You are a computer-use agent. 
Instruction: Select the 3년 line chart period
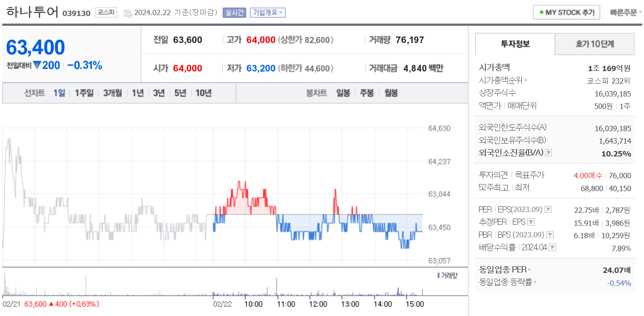point(159,93)
